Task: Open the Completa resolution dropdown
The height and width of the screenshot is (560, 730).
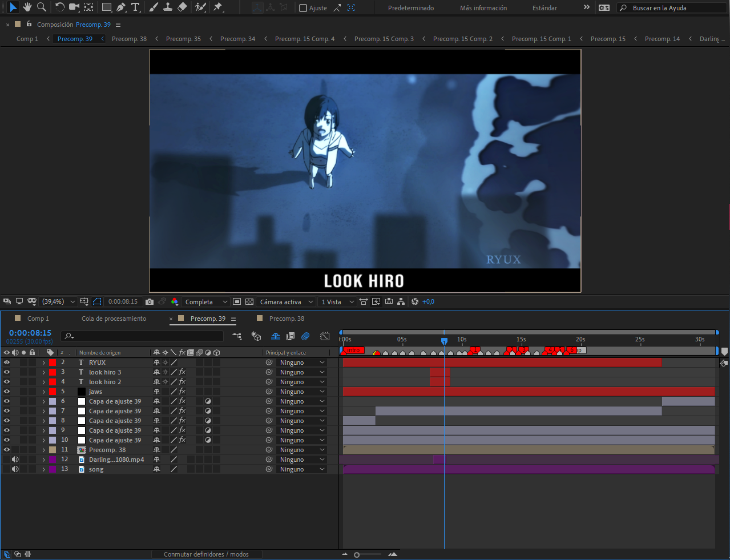Action: 205,302
